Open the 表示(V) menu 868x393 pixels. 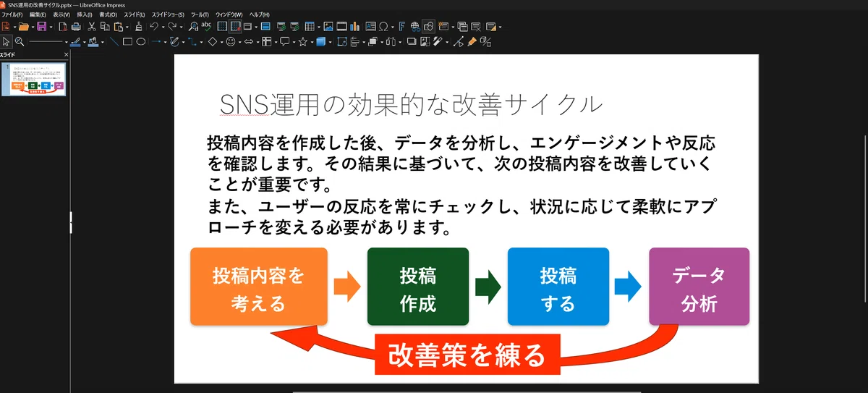coord(61,14)
